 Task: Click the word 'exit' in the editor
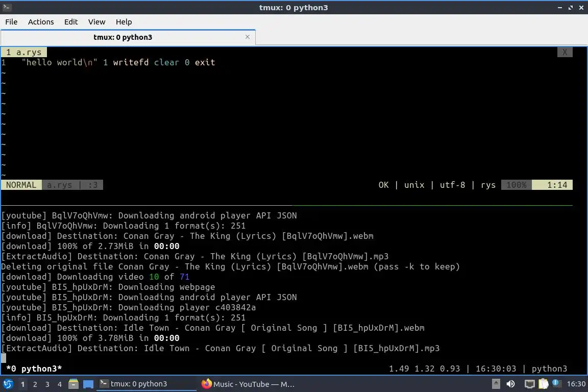[205, 62]
